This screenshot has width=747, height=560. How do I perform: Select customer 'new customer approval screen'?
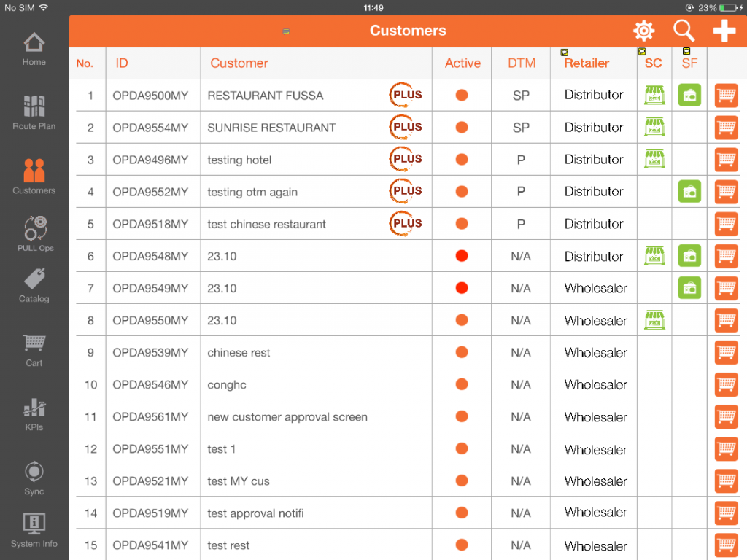[x=287, y=417]
